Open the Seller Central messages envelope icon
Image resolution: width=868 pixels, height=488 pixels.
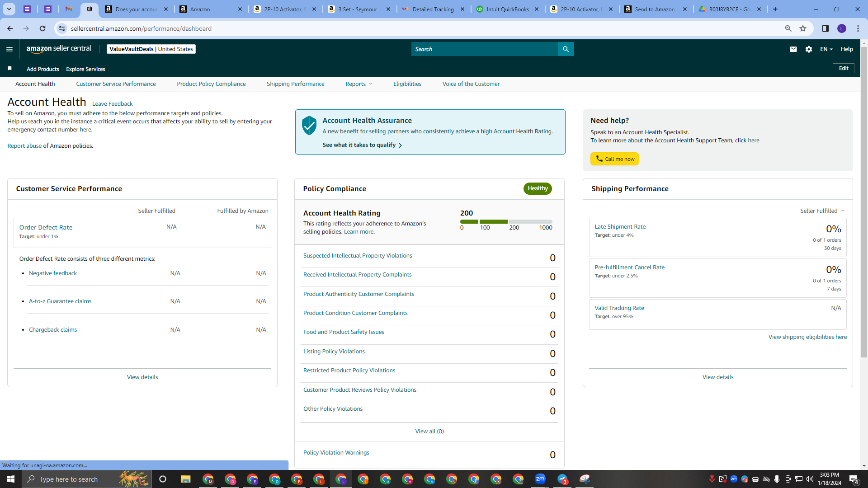[x=793, y=49]
